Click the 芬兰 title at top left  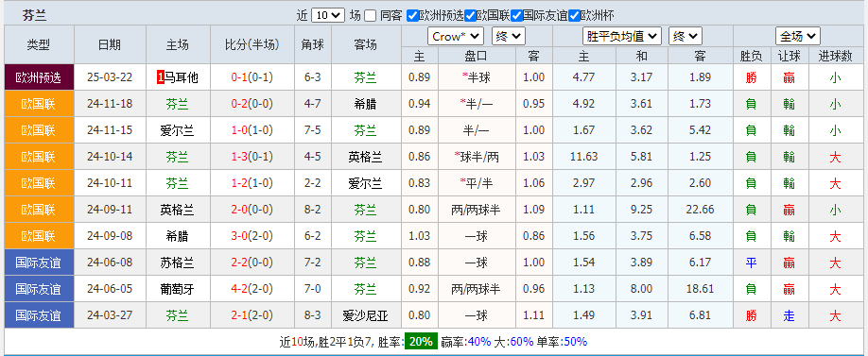34,15
